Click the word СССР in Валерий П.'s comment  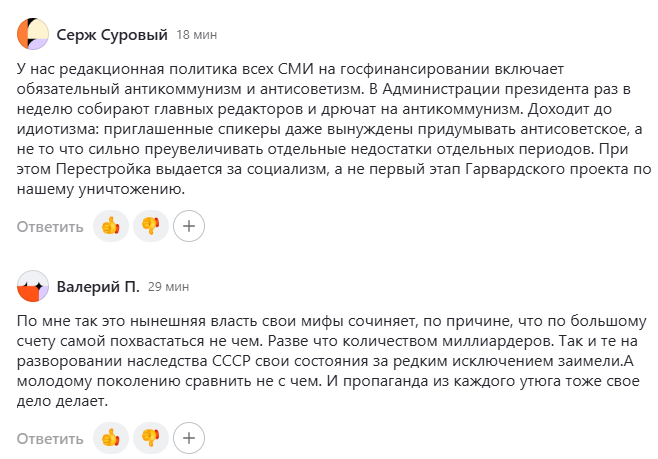231,361
